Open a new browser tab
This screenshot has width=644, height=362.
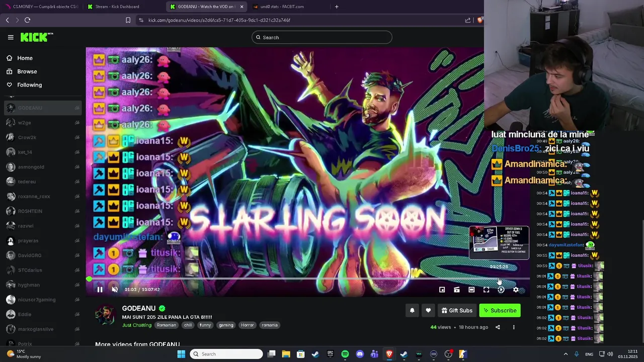(337, 7)
